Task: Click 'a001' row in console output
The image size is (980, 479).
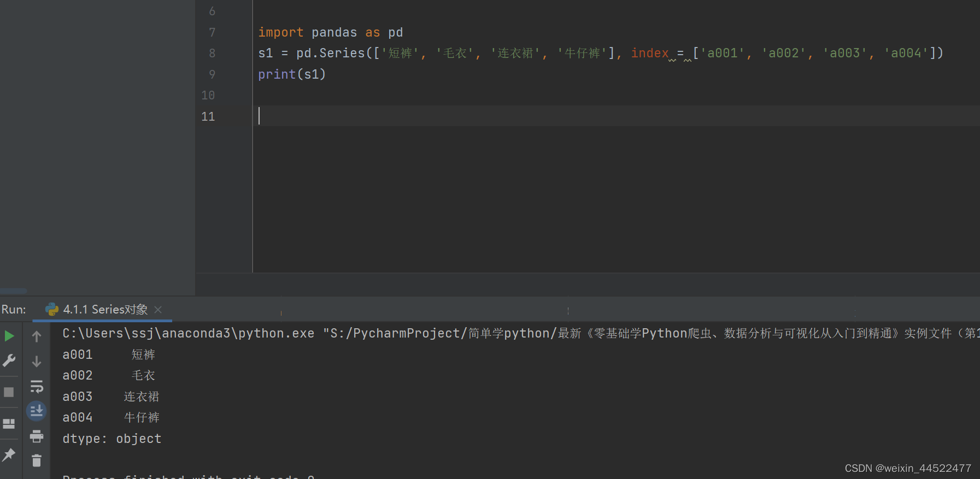Action: tap(109, 355)
